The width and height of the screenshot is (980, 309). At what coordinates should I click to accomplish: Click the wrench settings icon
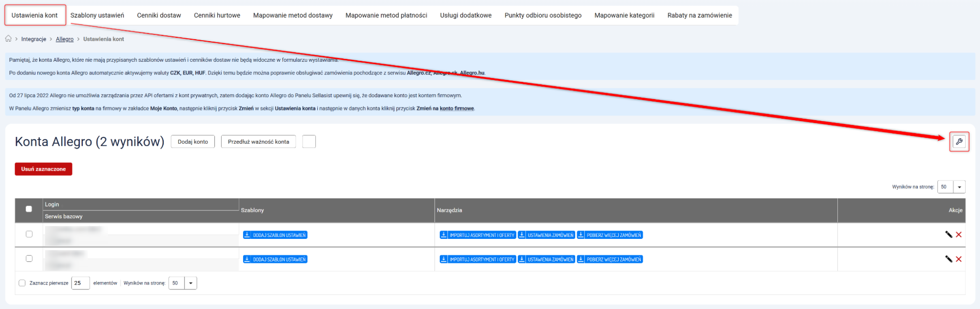tap(959, 142)
